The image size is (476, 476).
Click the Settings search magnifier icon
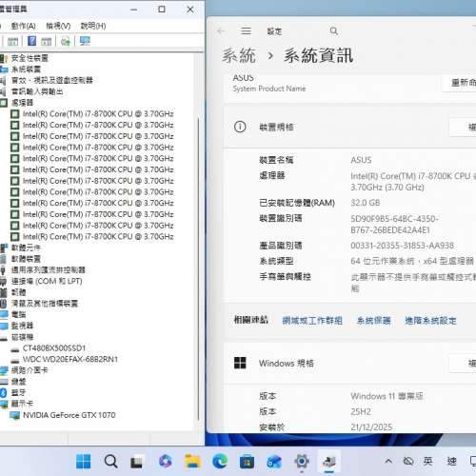tap(333, 31)
